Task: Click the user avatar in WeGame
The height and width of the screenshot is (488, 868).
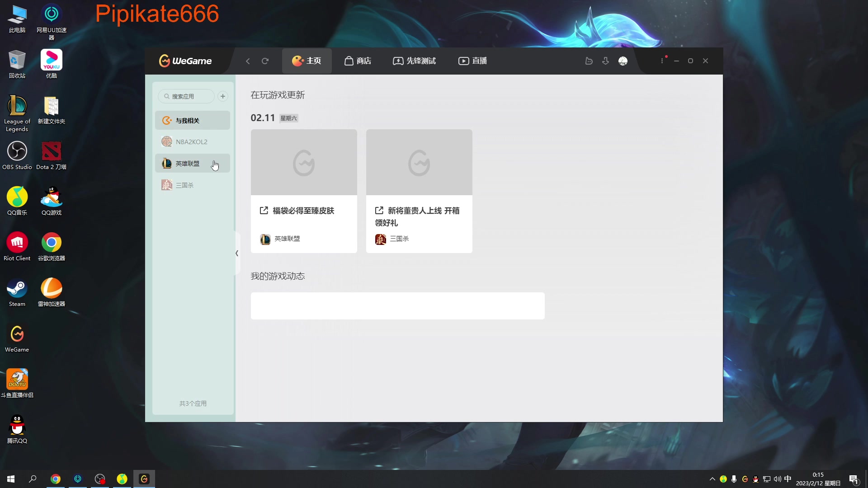Action: 623,61
